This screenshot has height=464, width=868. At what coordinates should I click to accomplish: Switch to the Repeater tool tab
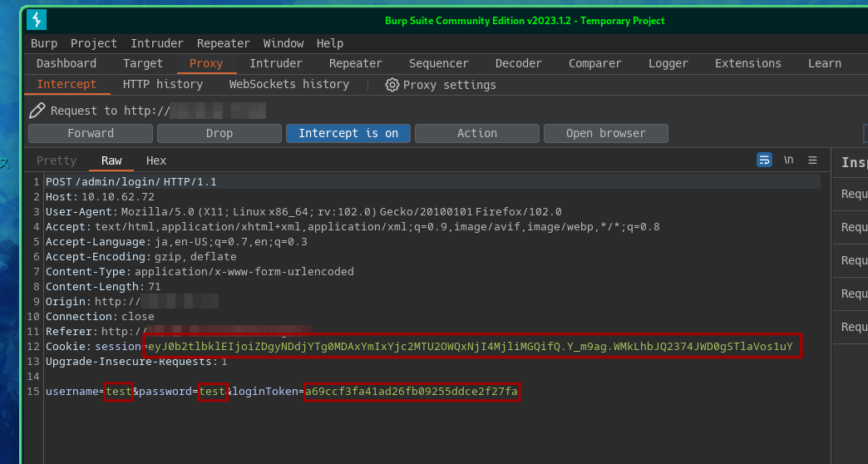[355, 64]
